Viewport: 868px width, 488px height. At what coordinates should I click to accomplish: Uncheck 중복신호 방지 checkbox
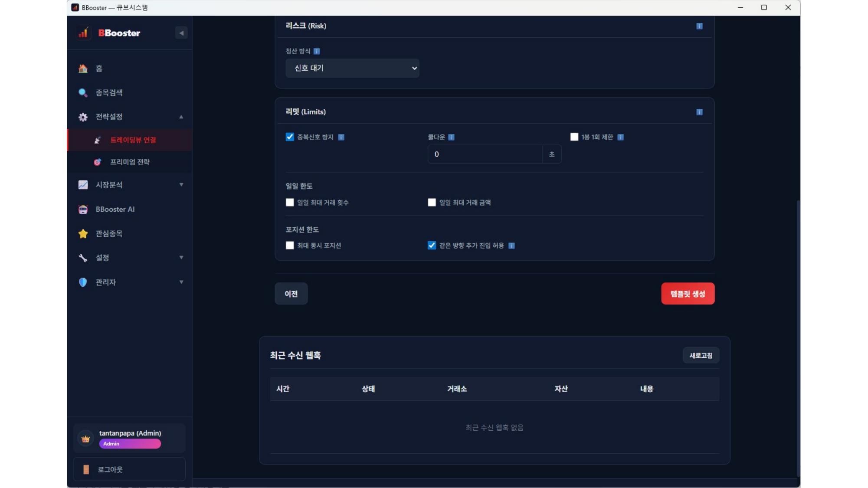click(x=290, y=137)
